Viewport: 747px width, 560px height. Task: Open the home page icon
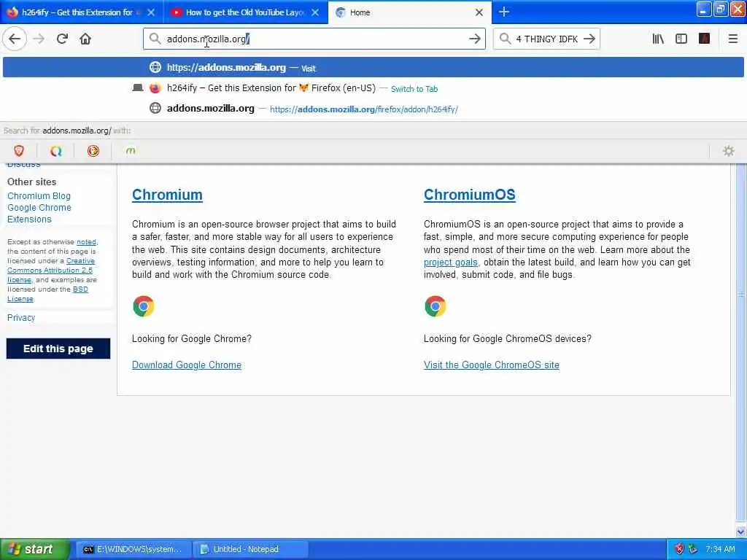85,39
